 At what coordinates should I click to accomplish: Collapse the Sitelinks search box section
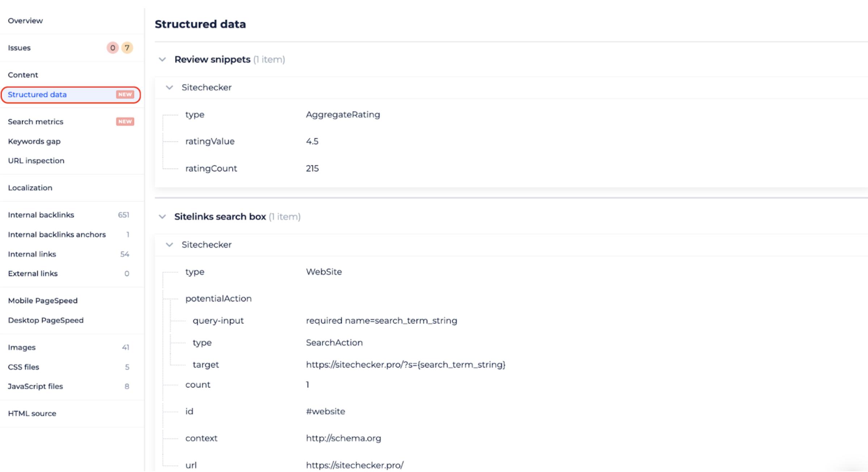163,216
